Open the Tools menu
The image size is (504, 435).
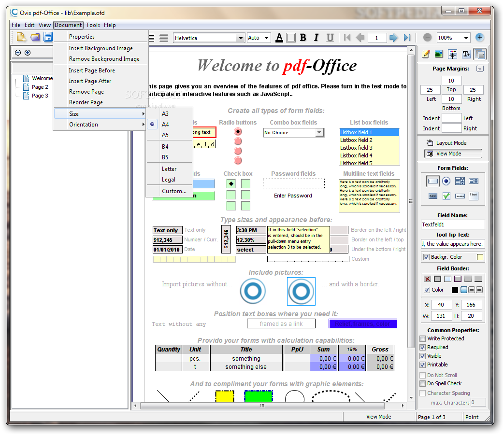pos(93,25)
